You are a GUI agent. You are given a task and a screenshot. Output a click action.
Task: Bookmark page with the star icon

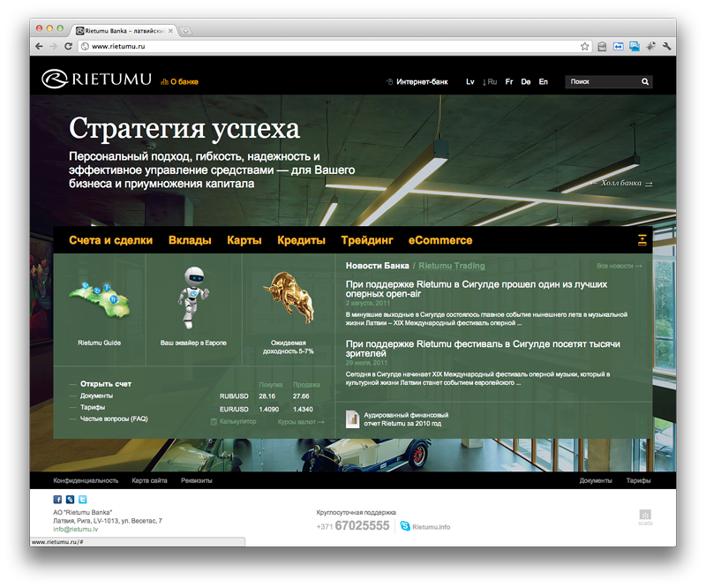[x=584, y=47]
